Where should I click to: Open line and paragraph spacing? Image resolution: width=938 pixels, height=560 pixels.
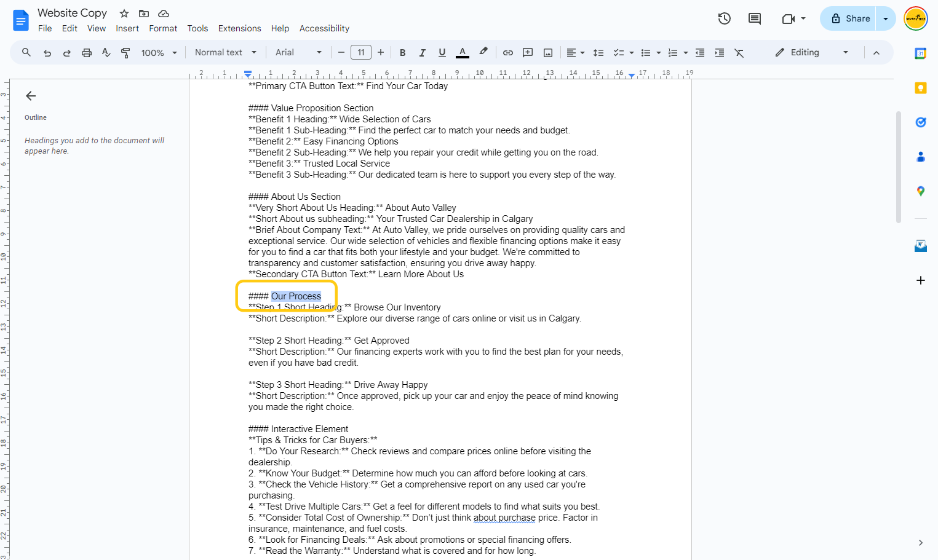[598, 53]
